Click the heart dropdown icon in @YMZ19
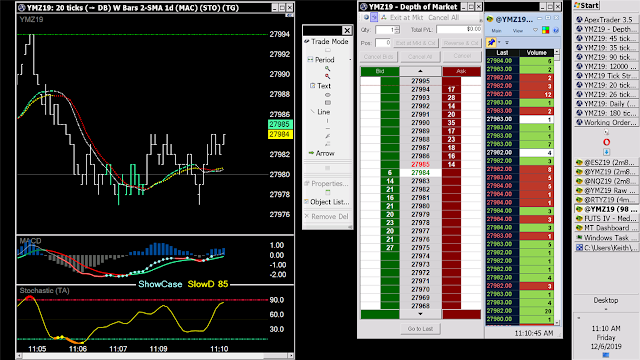The width and height of the screenshot is (640, 360). 536,30
